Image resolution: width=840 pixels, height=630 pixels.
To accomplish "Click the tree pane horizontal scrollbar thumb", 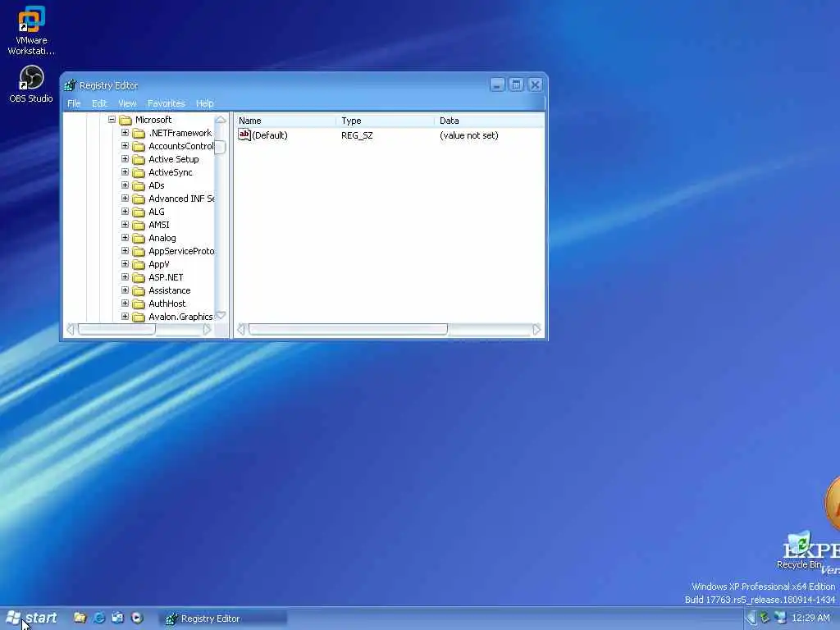I will pyautogui.click(x=116, y=330).
